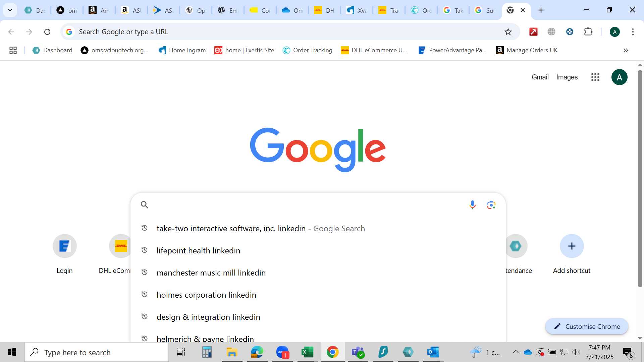Switch to the 'Am' Amazon tab

(99, 10)
